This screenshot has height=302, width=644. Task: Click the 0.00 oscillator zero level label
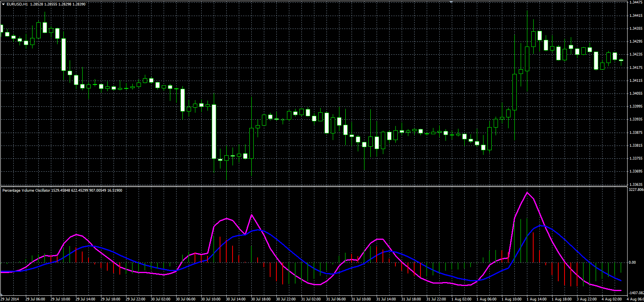pyautogui.click(x=632, y=262)
